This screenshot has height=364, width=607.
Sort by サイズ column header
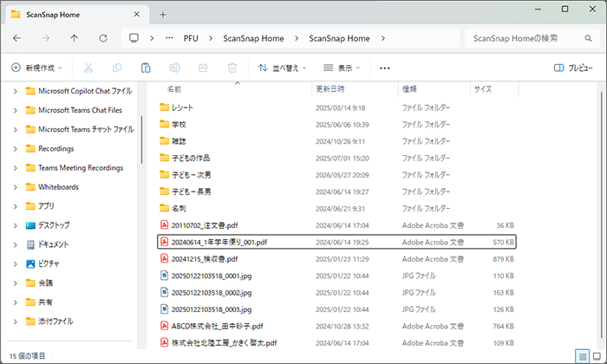click(x=483, y=89)
